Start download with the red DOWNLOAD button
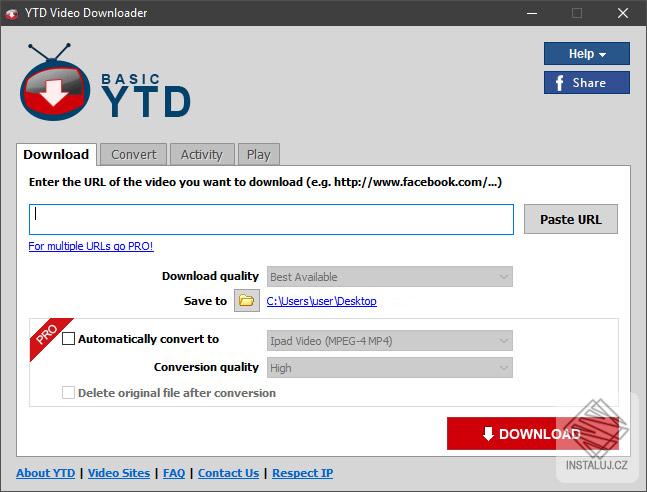This screenshot has height=492, width=647. coord(533,433)
